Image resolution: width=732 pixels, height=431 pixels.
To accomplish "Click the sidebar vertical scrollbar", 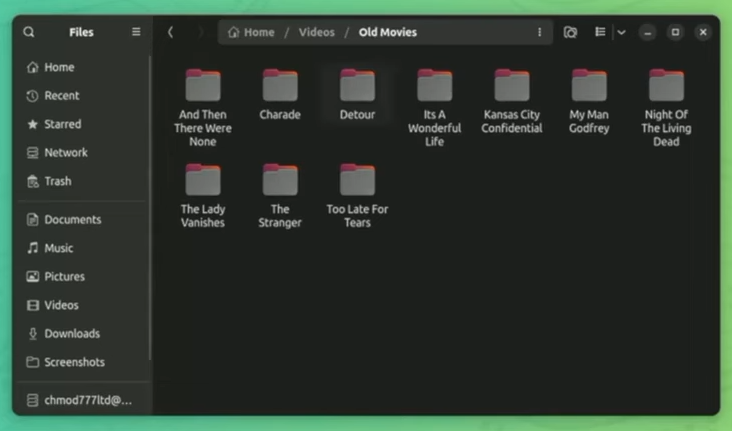I will tap(150, 208).
